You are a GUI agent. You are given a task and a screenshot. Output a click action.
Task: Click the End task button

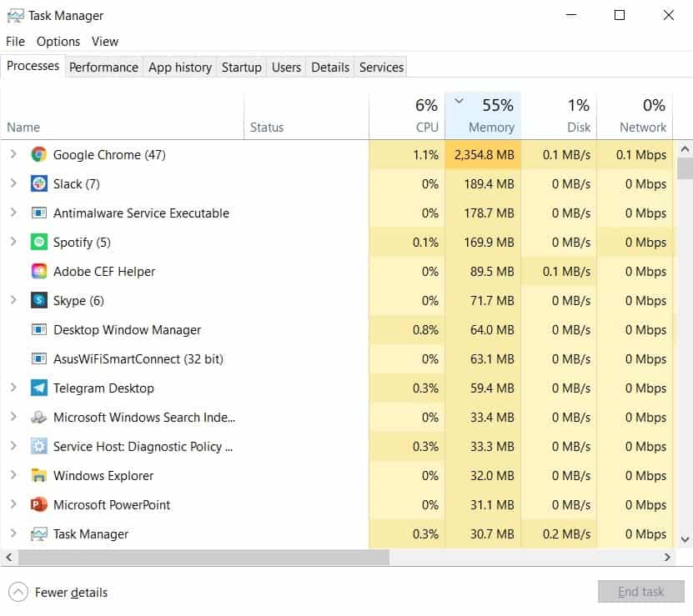click(641, 591)
